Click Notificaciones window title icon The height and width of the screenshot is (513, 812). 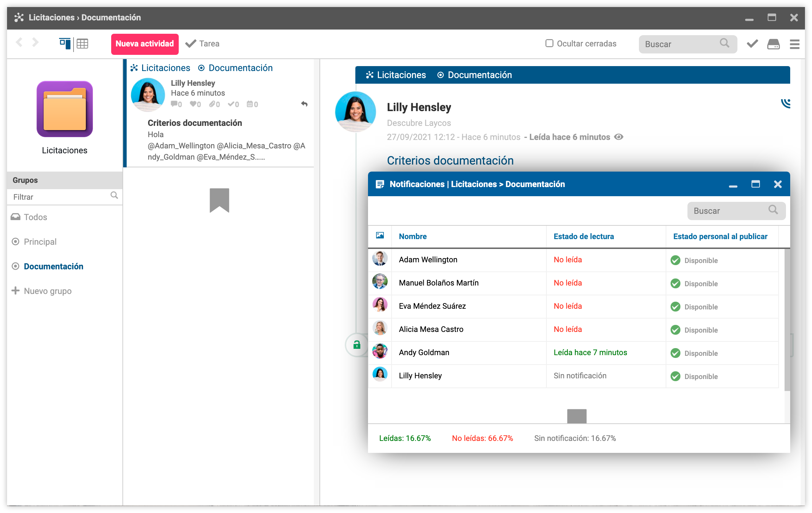pos(380,184)
